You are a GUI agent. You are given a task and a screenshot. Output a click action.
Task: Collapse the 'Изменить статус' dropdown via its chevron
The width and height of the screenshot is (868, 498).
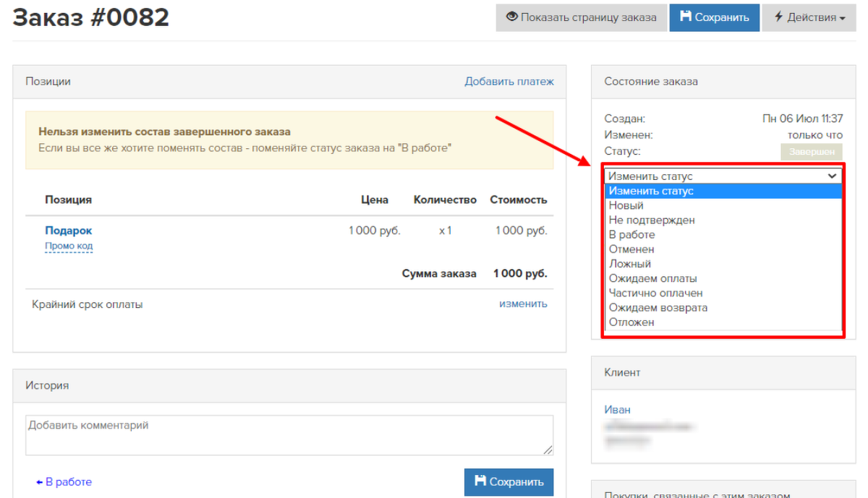pos(832,176)
